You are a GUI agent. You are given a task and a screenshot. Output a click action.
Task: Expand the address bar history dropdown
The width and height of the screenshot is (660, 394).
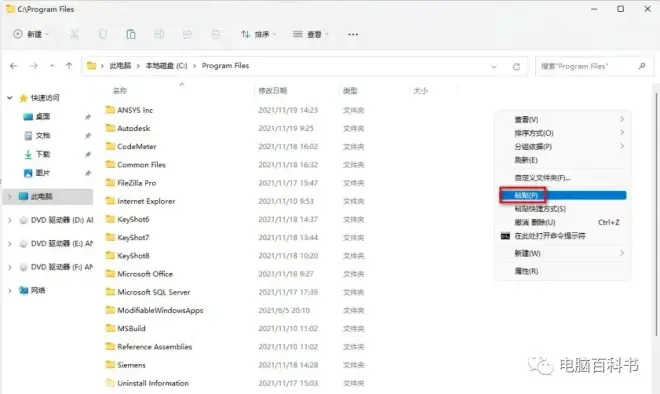pyautogui.click(x=494, y=67)
